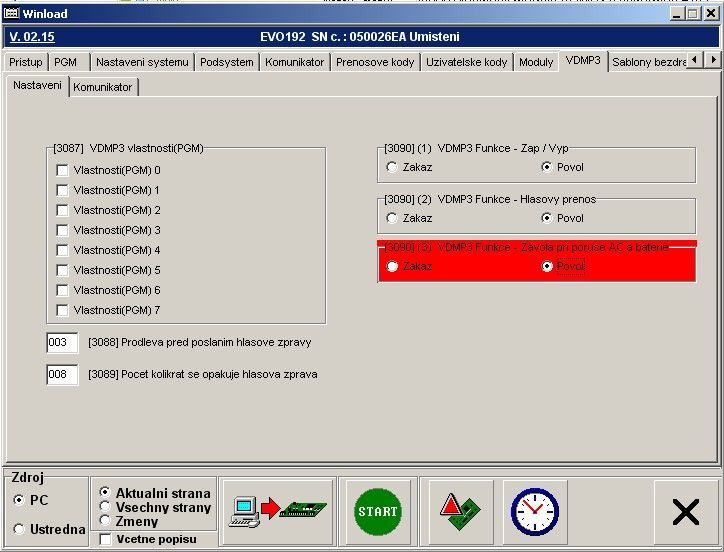Check the Vlastnosti(PGM) 5 checkbox
Image resolution: width=724 pixels, height=552 pixels.
tap(63, 270)
